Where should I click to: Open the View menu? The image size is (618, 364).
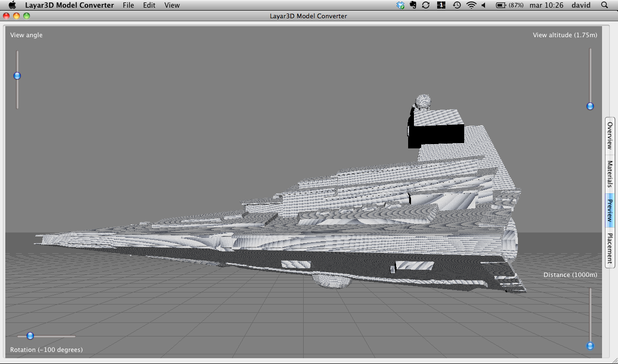coord(172,5)
